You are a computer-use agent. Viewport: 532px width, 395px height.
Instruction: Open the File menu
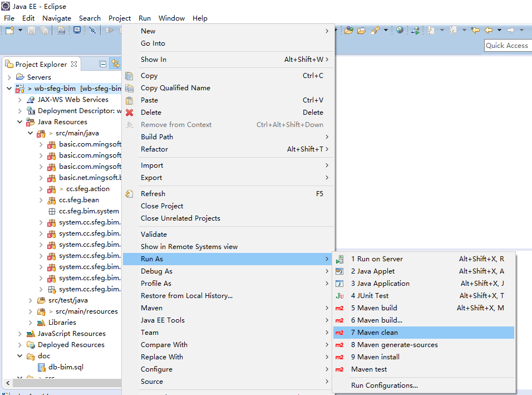[9, 18]
